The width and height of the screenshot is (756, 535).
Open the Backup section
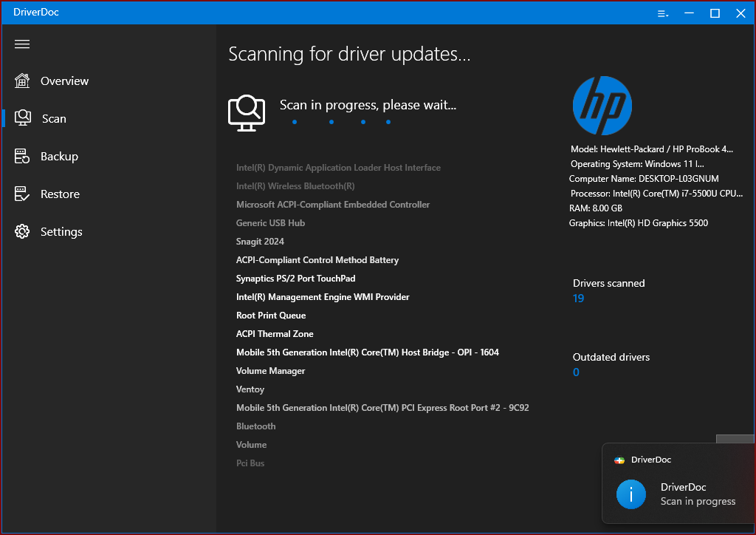point(59,157)
